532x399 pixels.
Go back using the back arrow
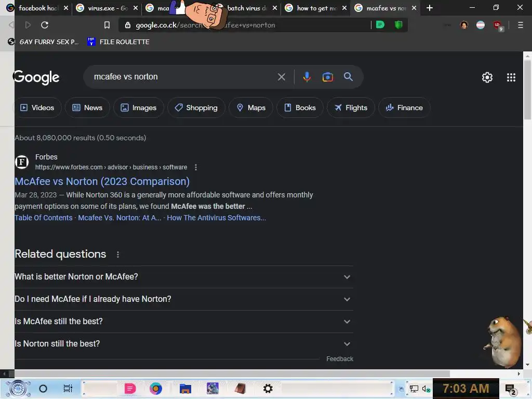(11, 25)
